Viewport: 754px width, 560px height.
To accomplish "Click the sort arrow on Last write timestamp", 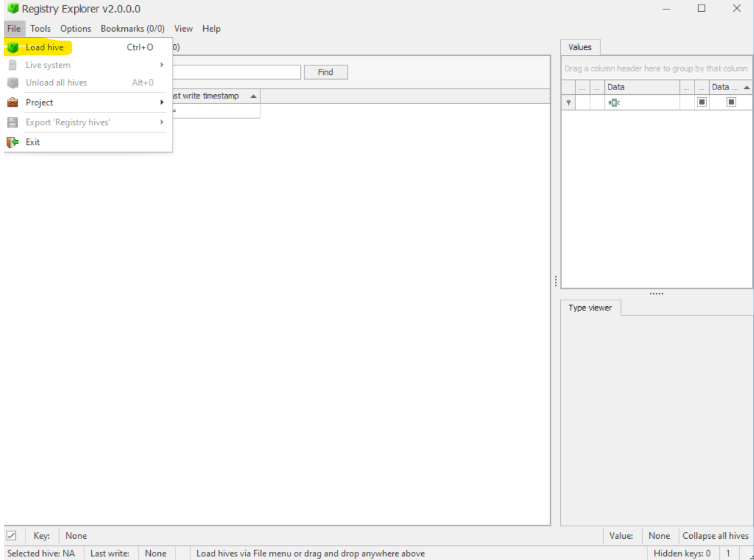I will (x=253, y=96).
